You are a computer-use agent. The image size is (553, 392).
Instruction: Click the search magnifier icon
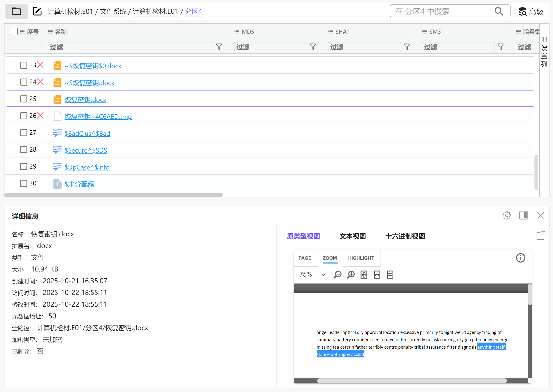point(499,11)
